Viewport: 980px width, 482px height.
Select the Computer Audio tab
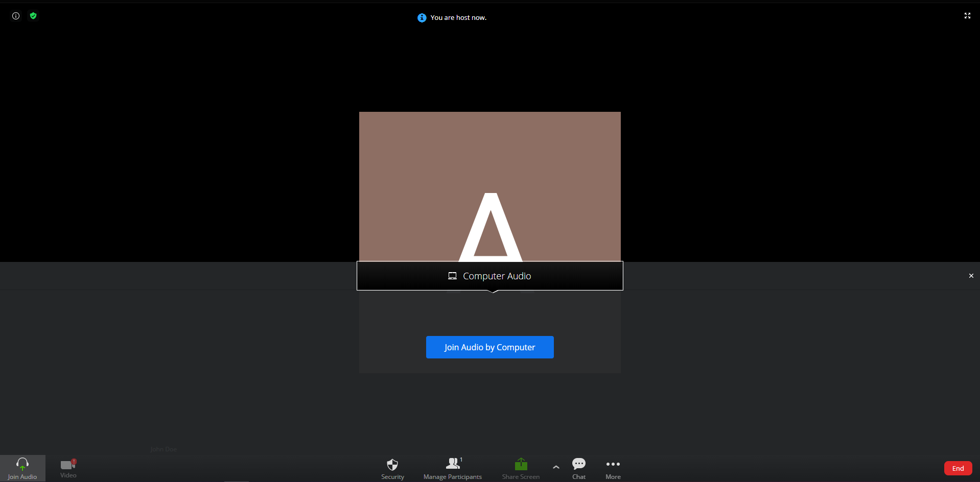click(x=490, y=276)
